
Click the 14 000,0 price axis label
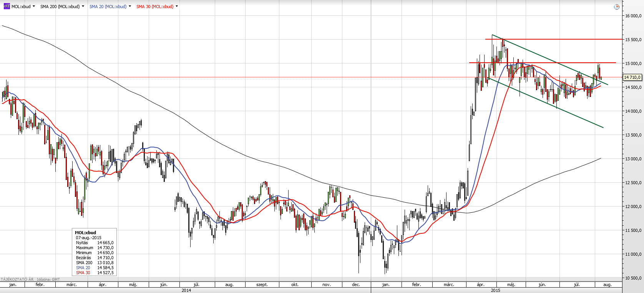pos(633,111)
